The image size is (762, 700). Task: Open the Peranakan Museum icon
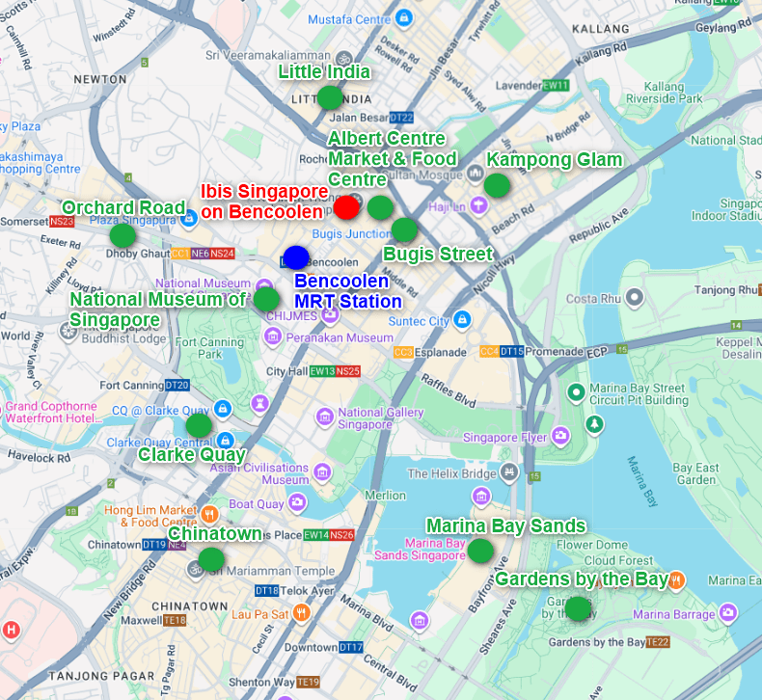pyautogui.click(x=273, y=337)
